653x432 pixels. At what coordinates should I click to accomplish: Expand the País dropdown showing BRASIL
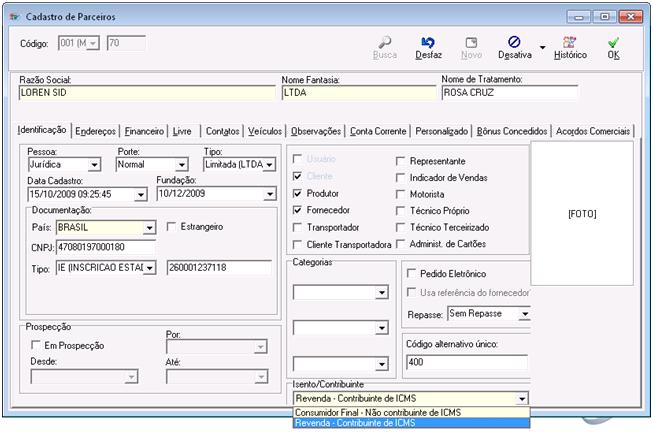click(149, 228)
